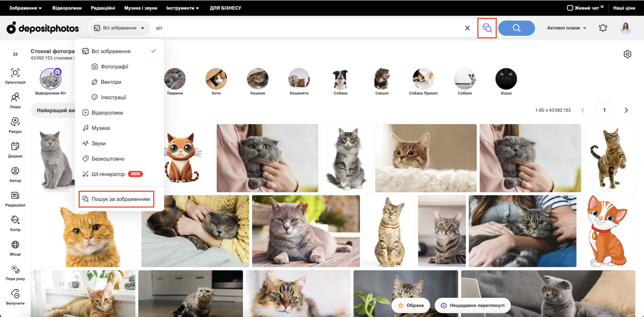The width and height of the screenshot is (644, 317).
Task: Open the Редакційні filter in sidebar
Action: point(15,199)
